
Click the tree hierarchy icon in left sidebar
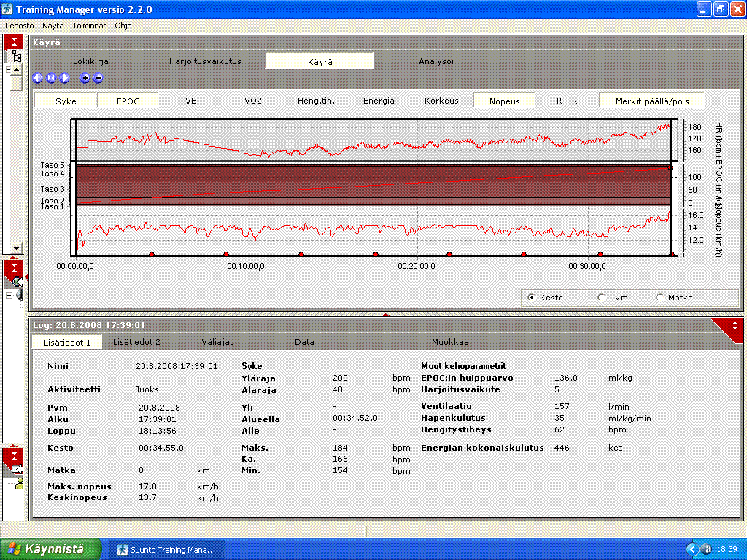pyautogui.click(x=17, y=56)
